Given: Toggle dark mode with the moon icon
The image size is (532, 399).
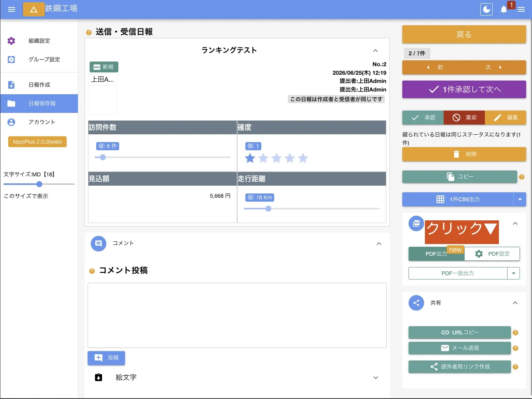Looking at the screenshot, I should click(486, 9).
